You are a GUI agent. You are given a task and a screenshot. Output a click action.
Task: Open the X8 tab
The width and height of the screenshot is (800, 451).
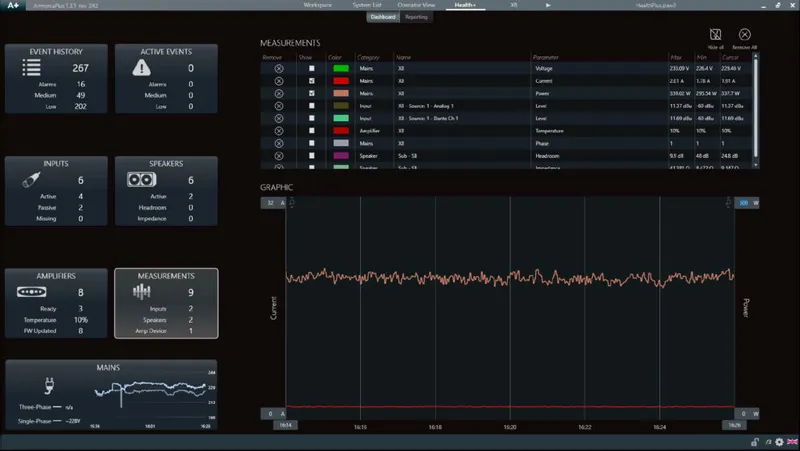click(514, 5)
